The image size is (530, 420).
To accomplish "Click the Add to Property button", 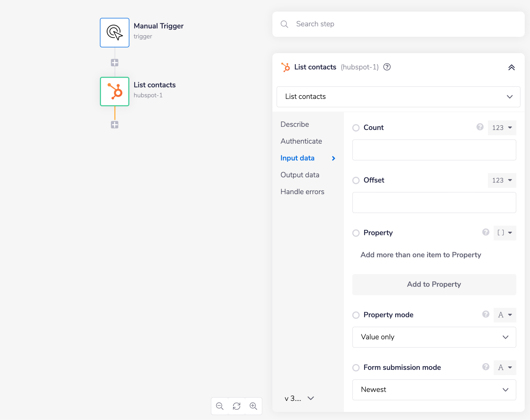I will pos(434,284).
